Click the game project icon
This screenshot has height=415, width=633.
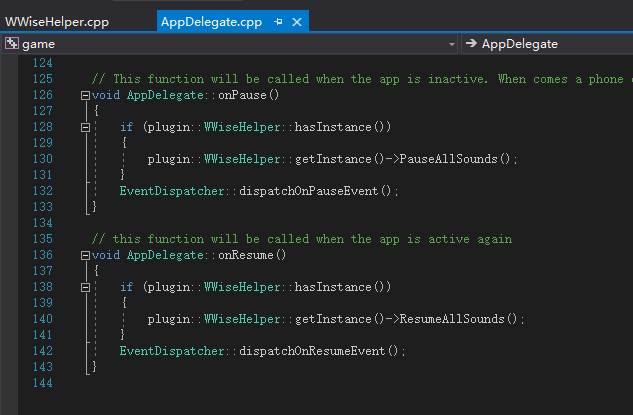12,44
